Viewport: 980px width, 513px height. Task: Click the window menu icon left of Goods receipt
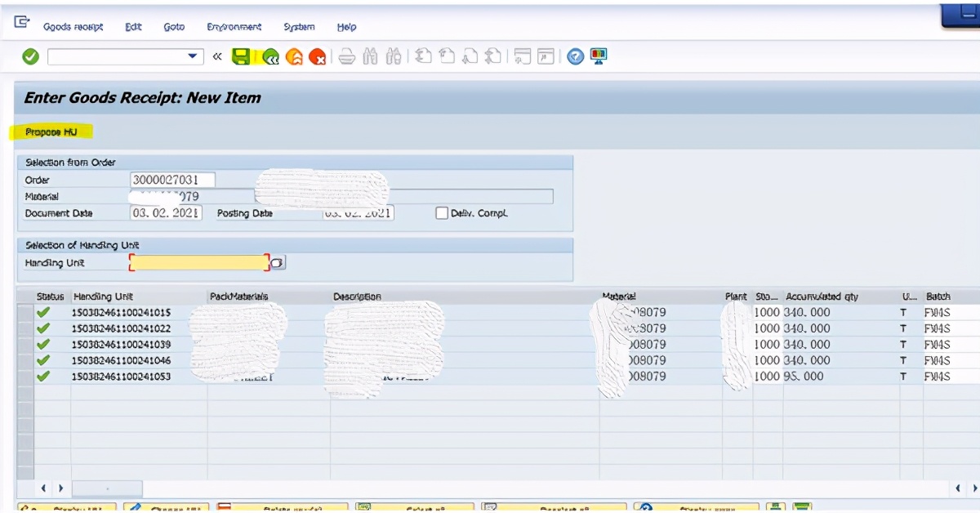point(22,23)
